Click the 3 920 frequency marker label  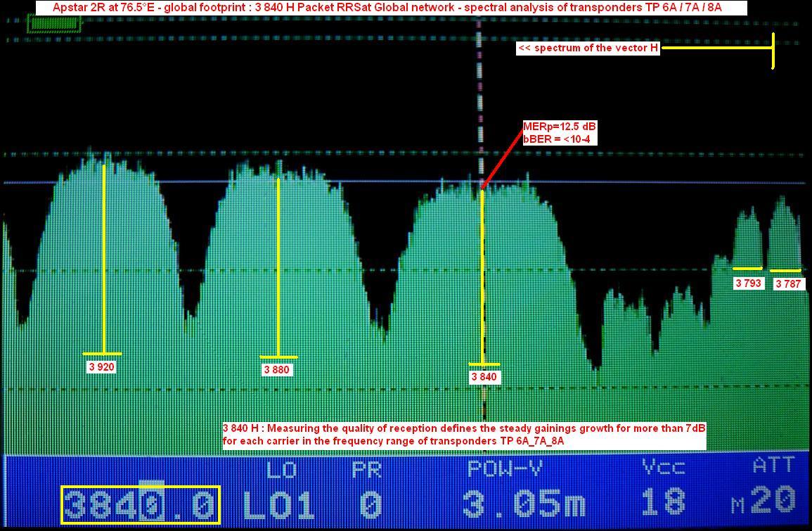click(101, 367)
